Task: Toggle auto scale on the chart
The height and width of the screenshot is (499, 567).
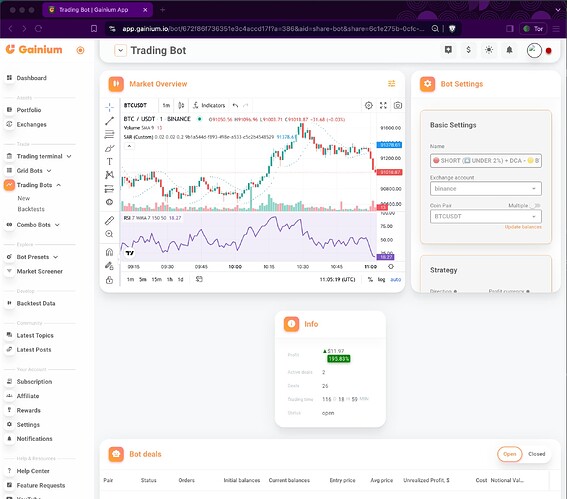Action: (x=396, y=280)
